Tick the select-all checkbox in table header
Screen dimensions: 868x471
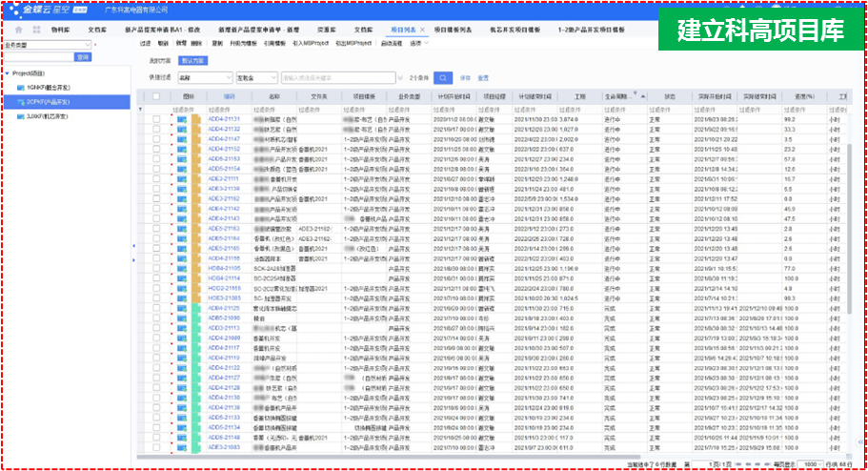[x=156, y=96]
